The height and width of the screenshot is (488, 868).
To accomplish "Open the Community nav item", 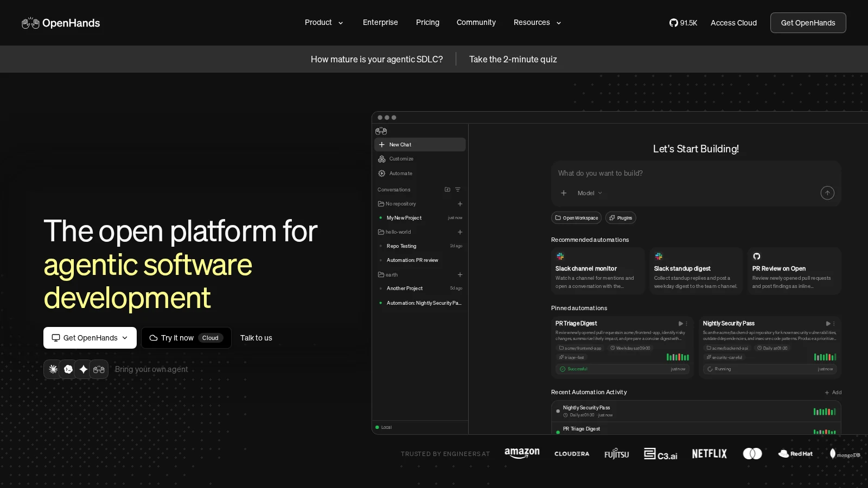I will click(476, 22).
